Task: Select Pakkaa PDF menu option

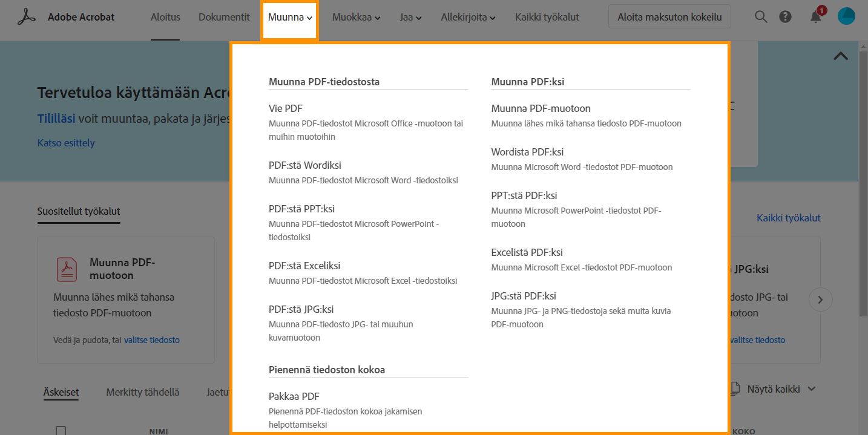Action: coord(294,396)
